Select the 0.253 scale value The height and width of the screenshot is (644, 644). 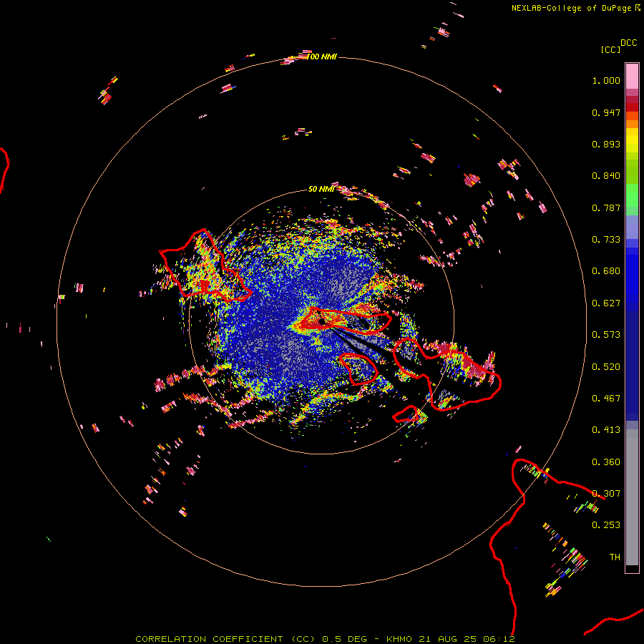coord(606,525)
